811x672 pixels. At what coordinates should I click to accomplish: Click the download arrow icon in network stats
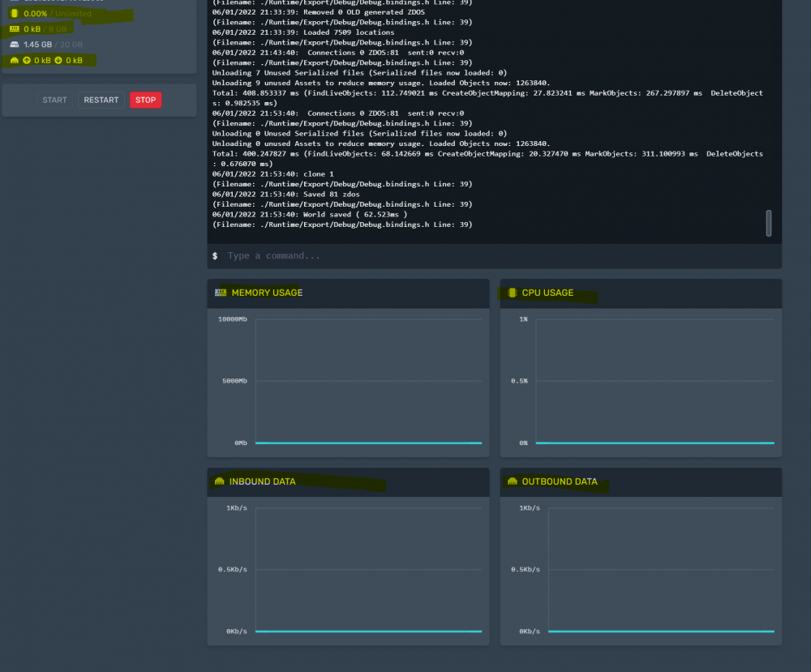(x=58, y=61)
